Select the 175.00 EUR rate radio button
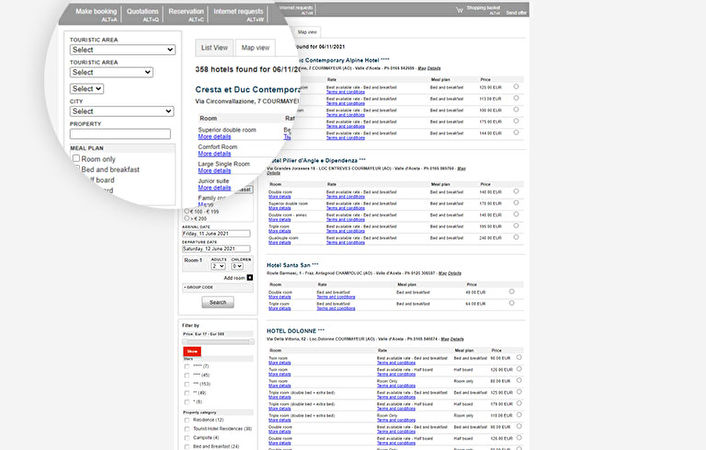This screenshot has height=450, width=706. tap(516, 121)
